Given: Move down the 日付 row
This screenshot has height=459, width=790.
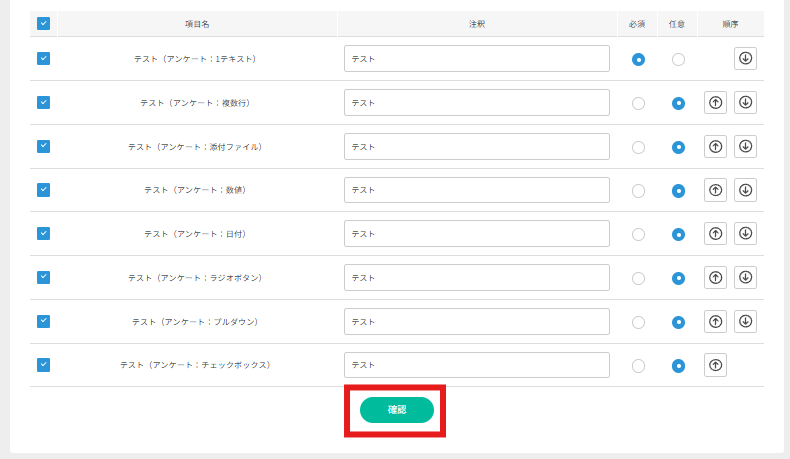Looking at the screenshot, I should click(745, 233).
